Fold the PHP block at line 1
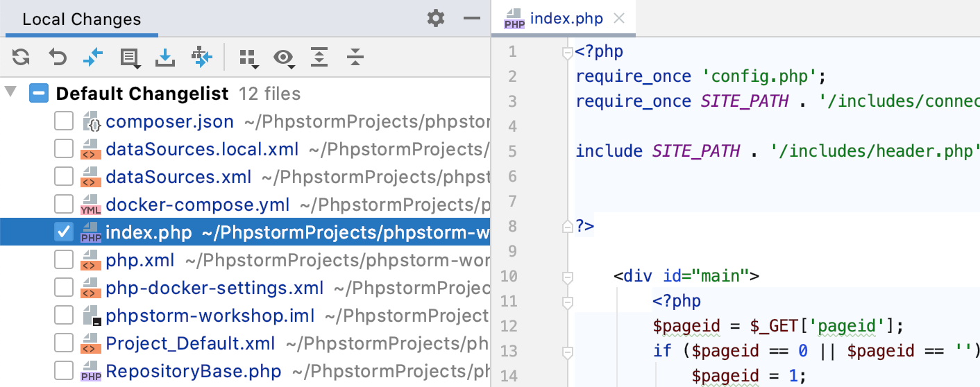Image resolution: width=980 pixels, height=387 pixels. (x=568, y=53)
